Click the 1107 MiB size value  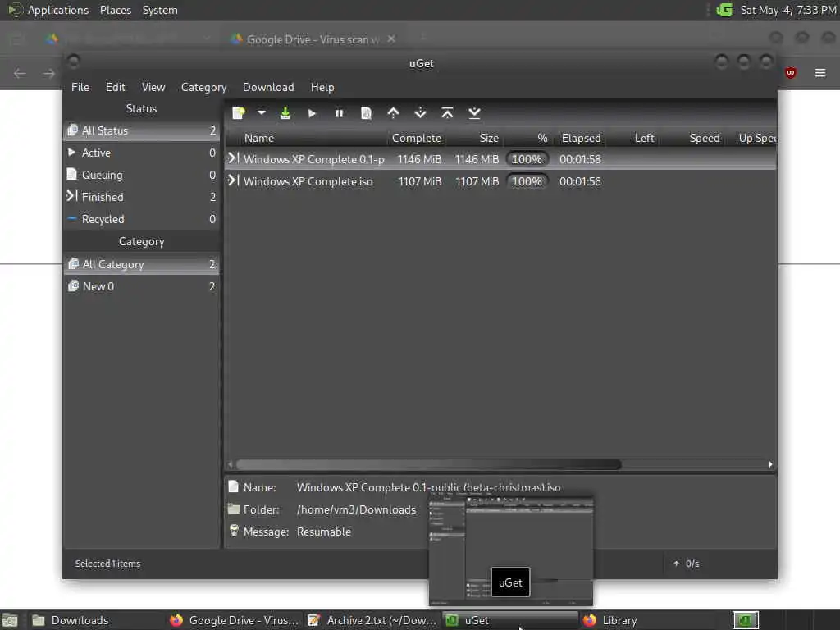click(477, 181)
